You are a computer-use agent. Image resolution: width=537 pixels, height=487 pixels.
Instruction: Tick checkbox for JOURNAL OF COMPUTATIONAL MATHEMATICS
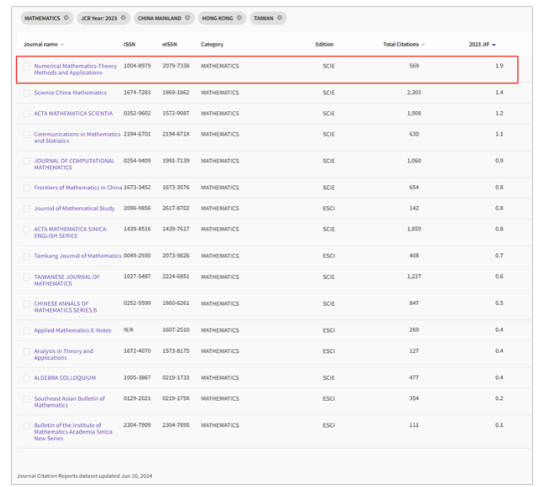pyautogui.click(x=27, y=161)
